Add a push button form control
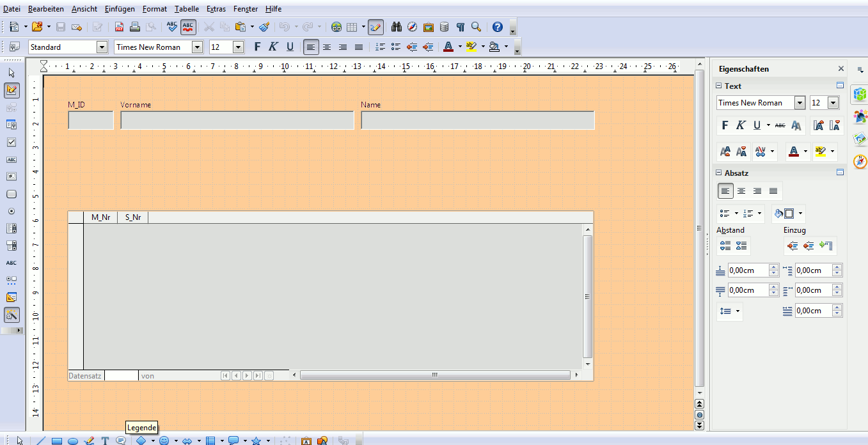This screenshot has width=868, height=445. pos(12,194)
